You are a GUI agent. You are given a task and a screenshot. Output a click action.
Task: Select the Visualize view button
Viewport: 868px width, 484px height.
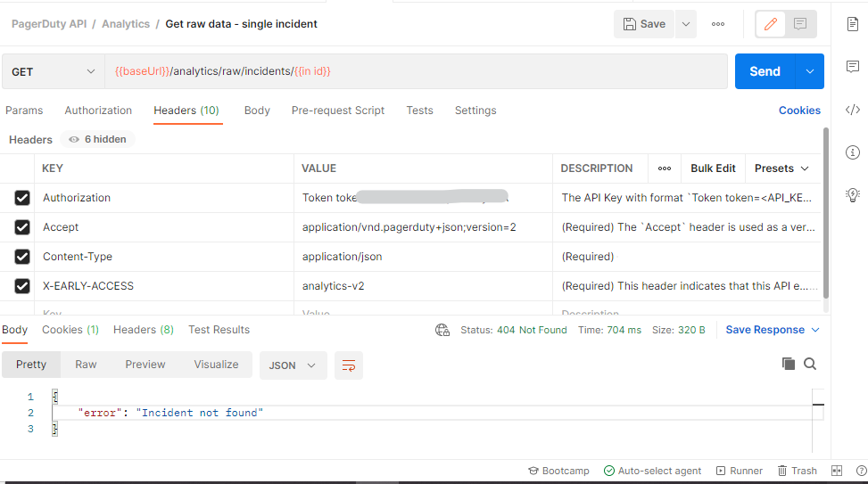(216, 365)
